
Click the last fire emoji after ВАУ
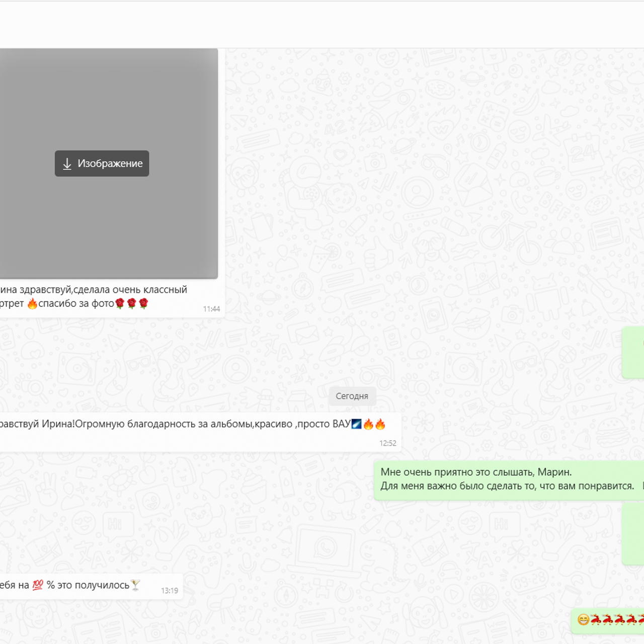tap(380, 424)
